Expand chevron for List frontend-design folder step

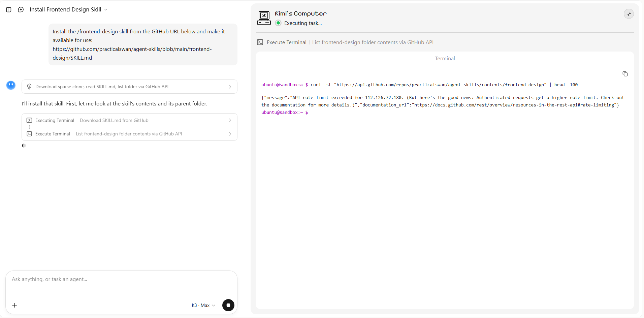click(230, 134)
